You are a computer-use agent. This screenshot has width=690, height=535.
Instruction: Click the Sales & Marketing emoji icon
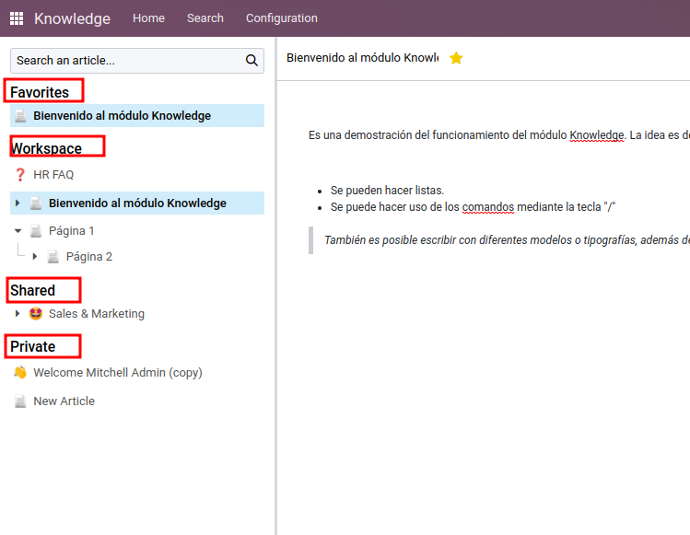click(36, 314)
